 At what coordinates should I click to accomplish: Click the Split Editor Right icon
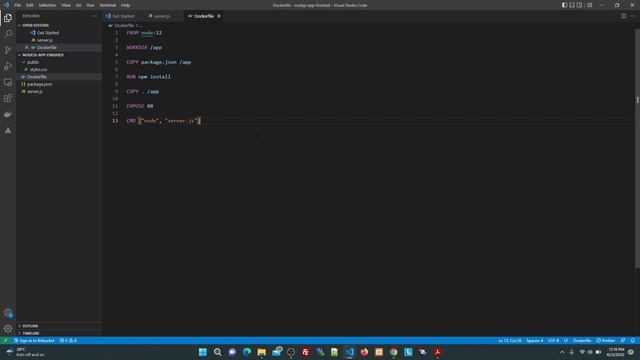pos(624,16)
